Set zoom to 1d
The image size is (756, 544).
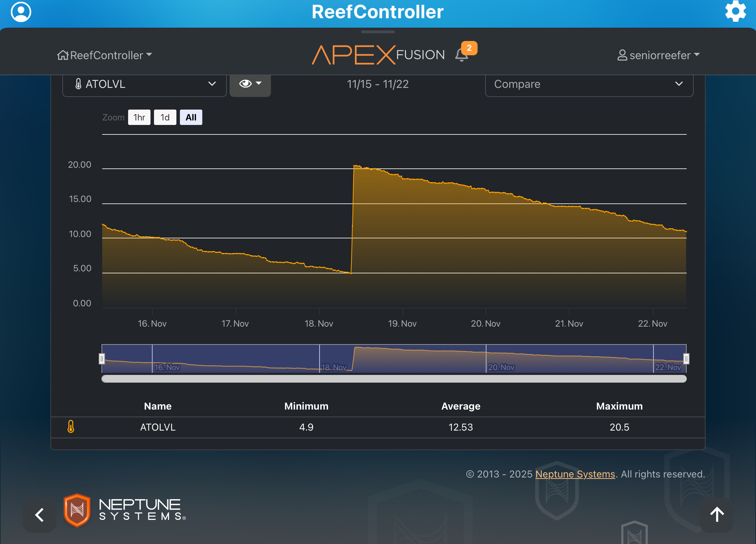click(165, 117)
